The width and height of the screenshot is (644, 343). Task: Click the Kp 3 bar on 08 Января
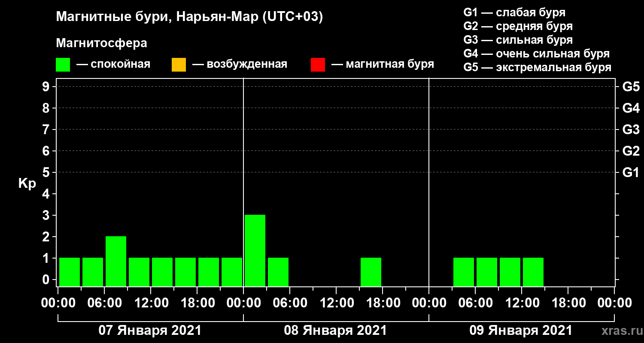pyautogui.click(x=255, y=250)
